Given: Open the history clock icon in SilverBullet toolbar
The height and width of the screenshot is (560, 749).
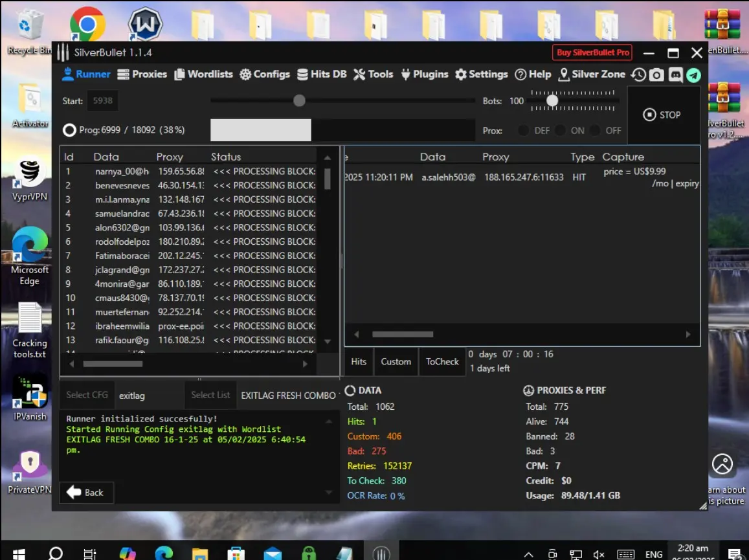Looking at the screenshot, I should 638,74.
